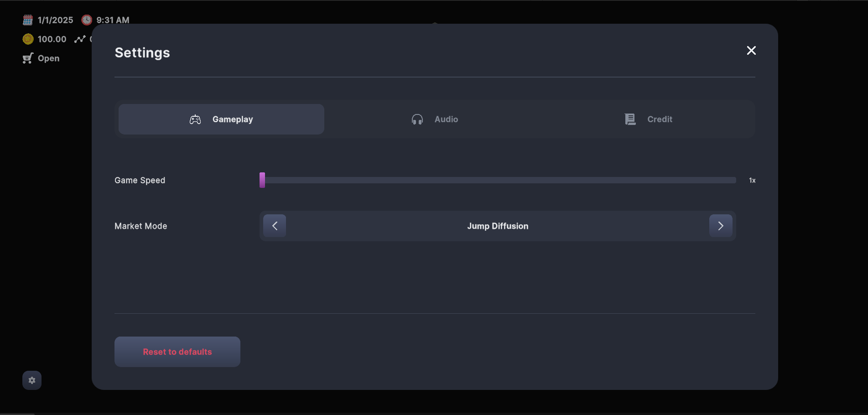Select next Market Mode with right chevron

[721, 226]
